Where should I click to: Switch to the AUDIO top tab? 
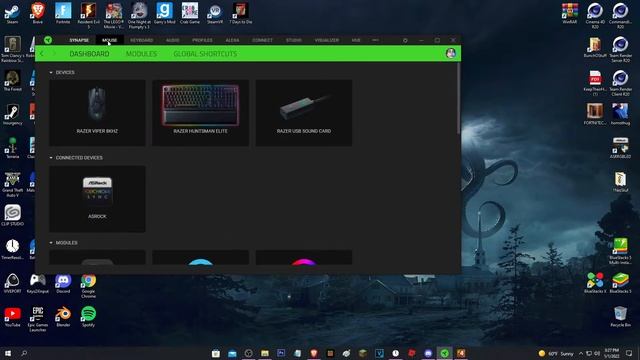173,40
